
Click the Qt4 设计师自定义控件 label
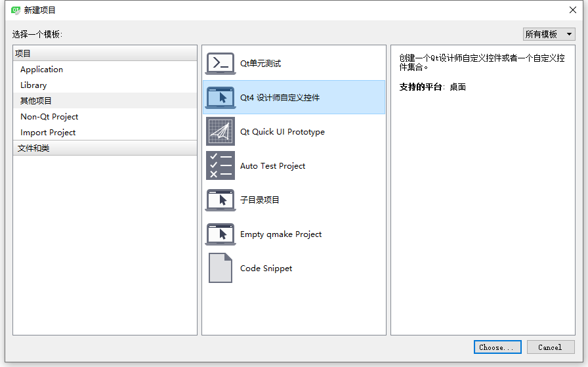[x=280, y=98]
